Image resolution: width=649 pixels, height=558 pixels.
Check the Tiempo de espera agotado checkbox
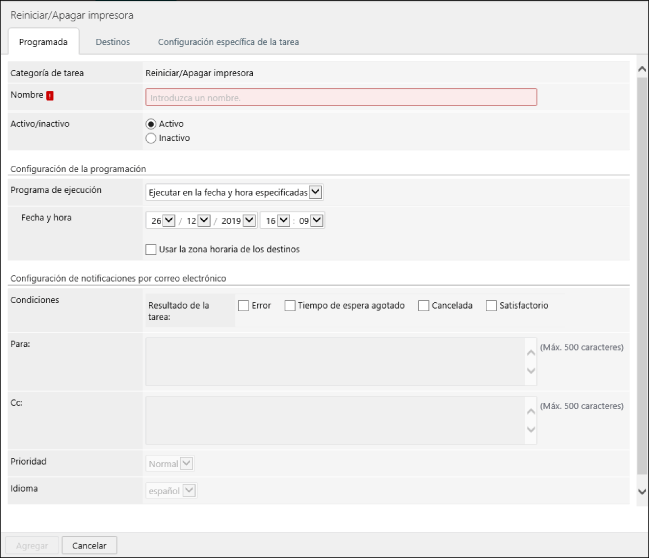click(290, 305)
